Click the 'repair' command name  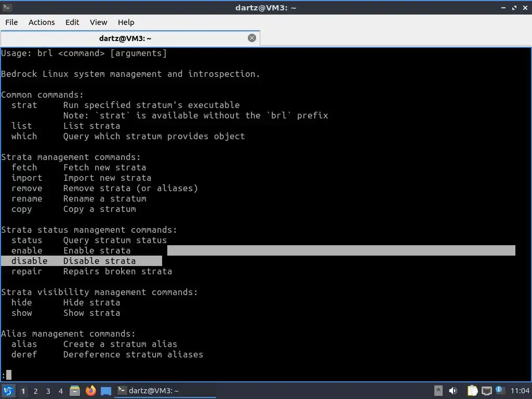pos(27,271)
